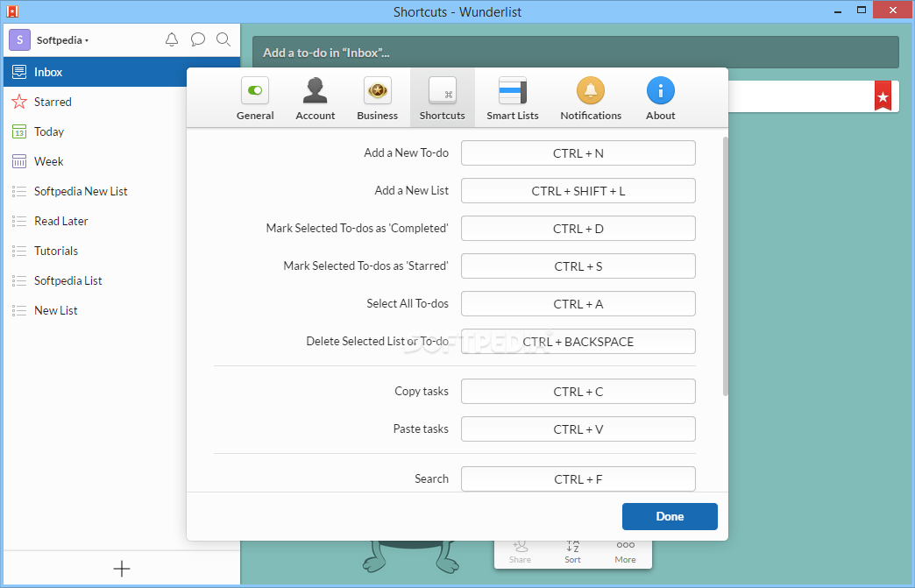Click the 'Mark Selected To-dos as 'Completed'' label

pos(357,228)
